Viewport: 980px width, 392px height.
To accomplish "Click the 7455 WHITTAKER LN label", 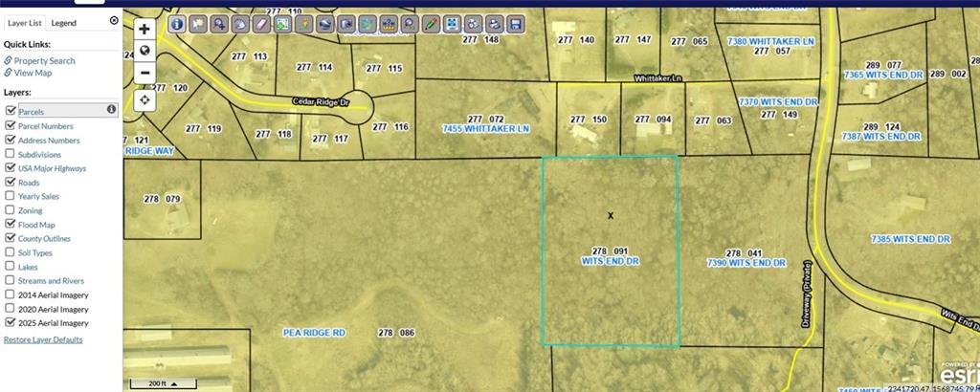I will click(485, 128).
